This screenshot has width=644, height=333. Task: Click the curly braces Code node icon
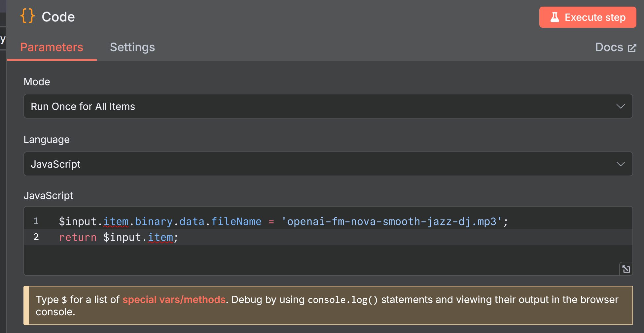click(x=27, y=16)
